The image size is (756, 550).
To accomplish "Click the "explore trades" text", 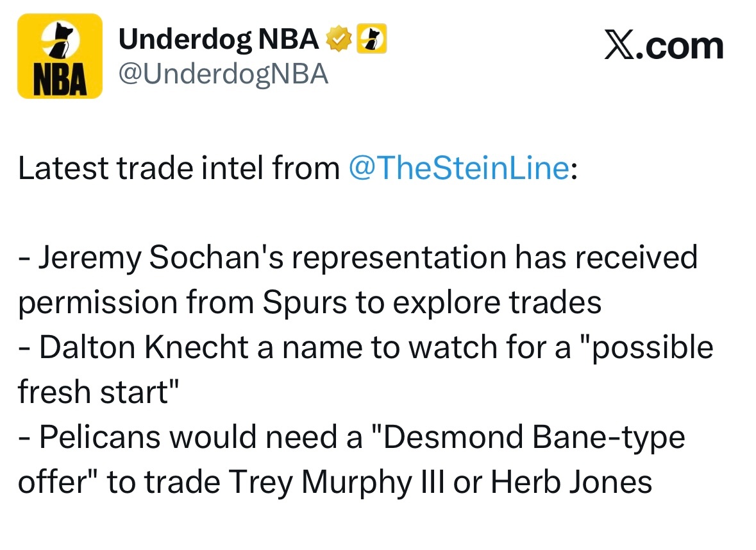I will point(497,303).
